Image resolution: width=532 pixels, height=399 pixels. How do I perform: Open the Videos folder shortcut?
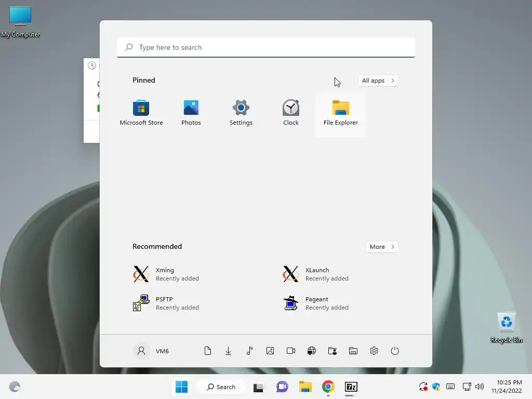(291, 351)
